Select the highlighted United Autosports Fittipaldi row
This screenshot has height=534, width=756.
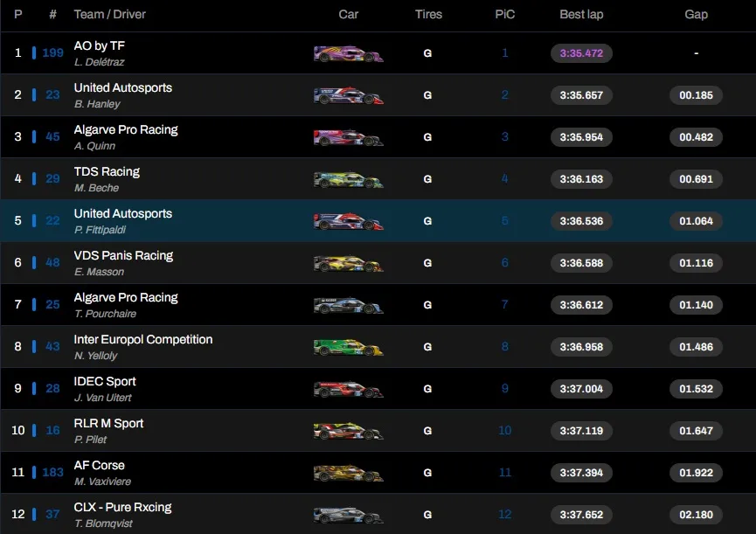pos(378,221)
